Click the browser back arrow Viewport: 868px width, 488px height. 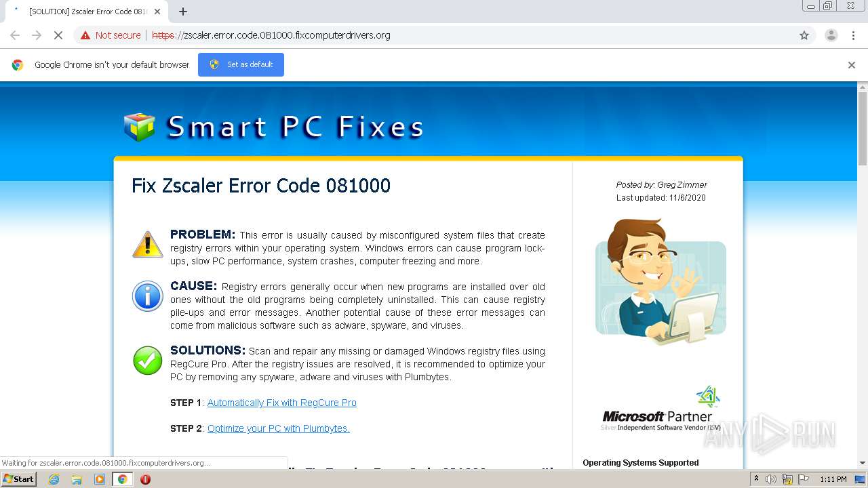point(15,35)
